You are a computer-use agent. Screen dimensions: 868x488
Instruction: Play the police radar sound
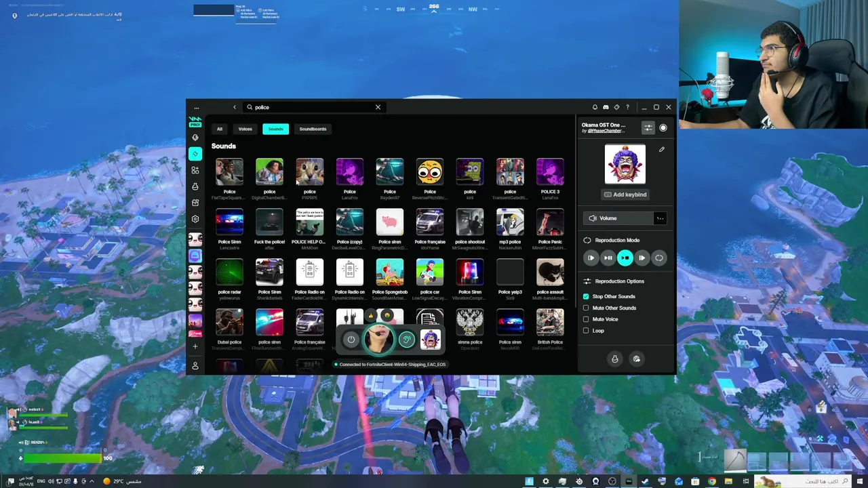pos(229,272)
